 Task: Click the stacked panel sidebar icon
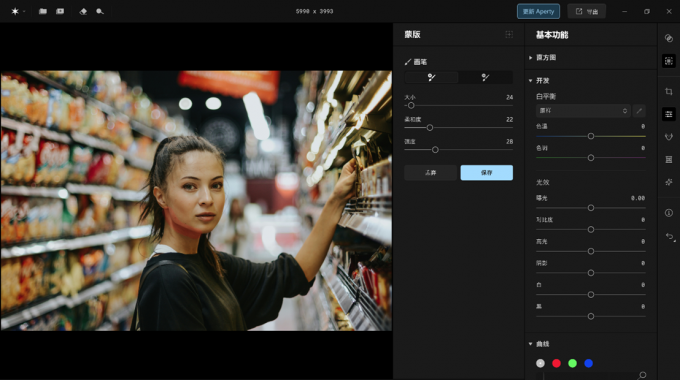tap(669, 160)
